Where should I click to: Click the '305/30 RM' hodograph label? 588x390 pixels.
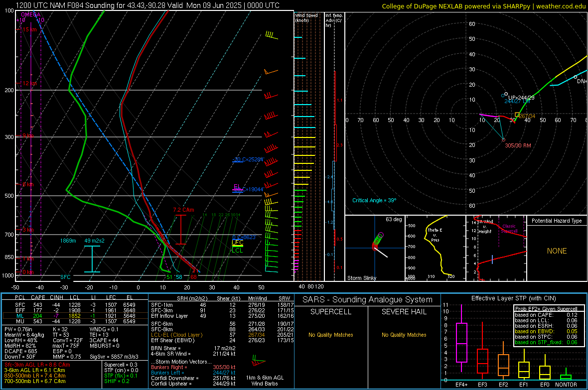(x=518, y=145)
